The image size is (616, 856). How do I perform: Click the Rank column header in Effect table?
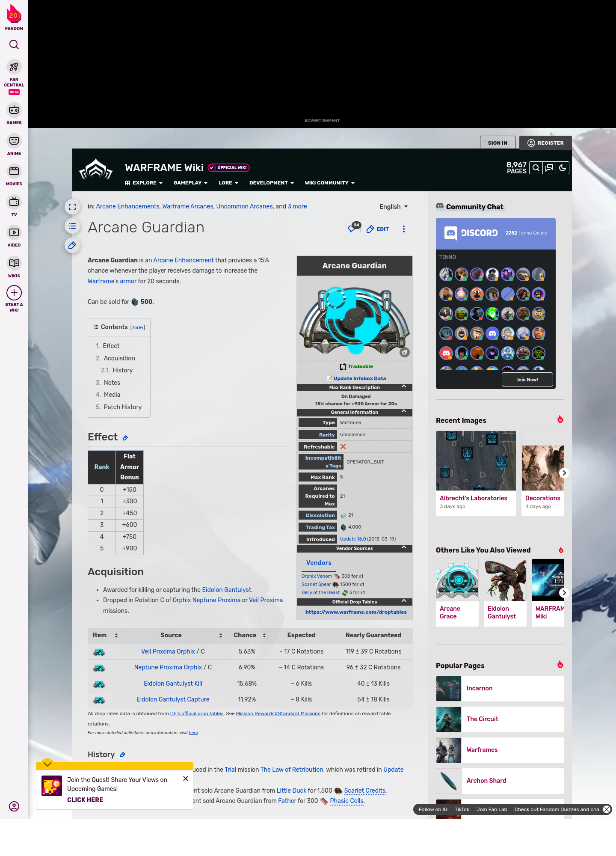pyautogui.click(x=102, y=467)
